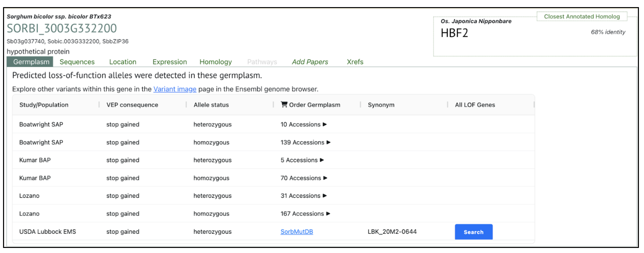Follow the Variant image link
Viewport: 644px width, 253px height.
coord(175,89)
